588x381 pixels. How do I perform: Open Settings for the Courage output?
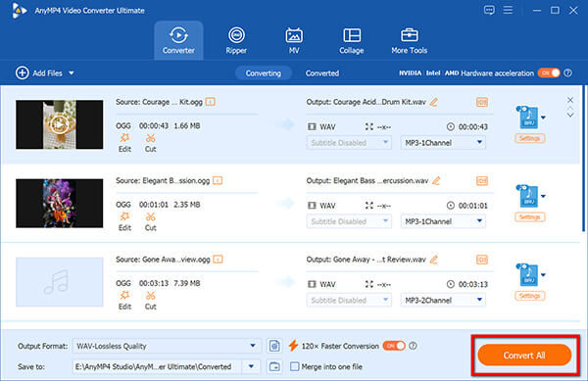(529, 138)
